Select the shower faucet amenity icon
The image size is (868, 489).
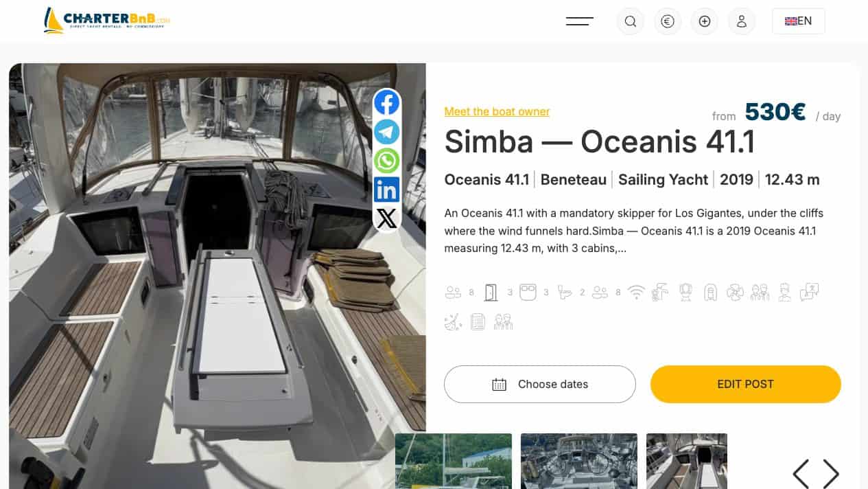point(660,293)
